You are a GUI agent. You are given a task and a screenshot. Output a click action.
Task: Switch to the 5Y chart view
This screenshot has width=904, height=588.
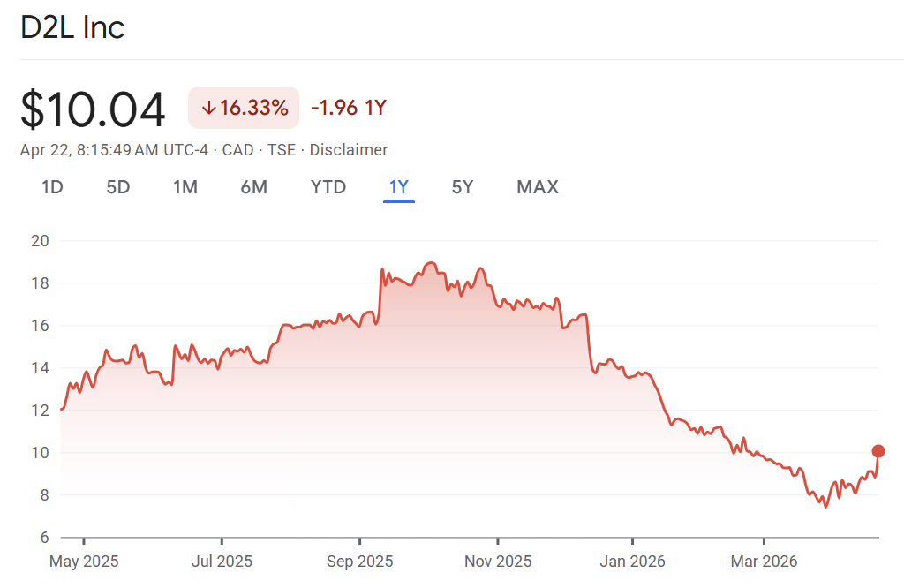(463, 187)
